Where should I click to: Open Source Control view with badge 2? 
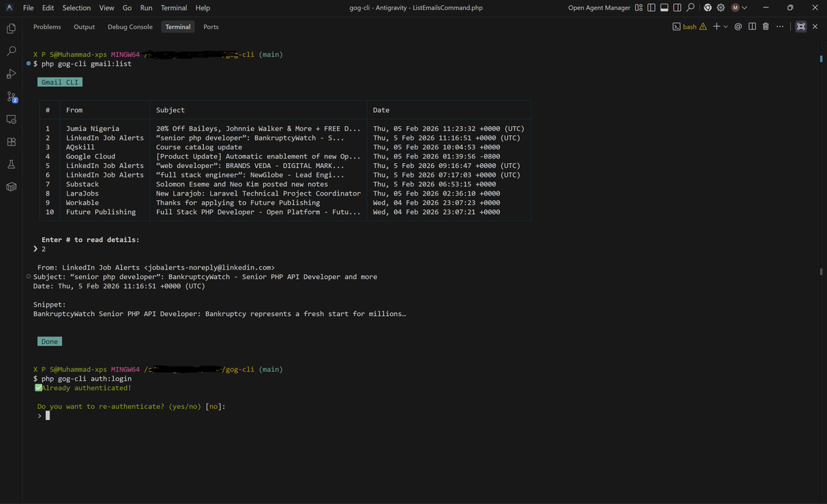11,96
